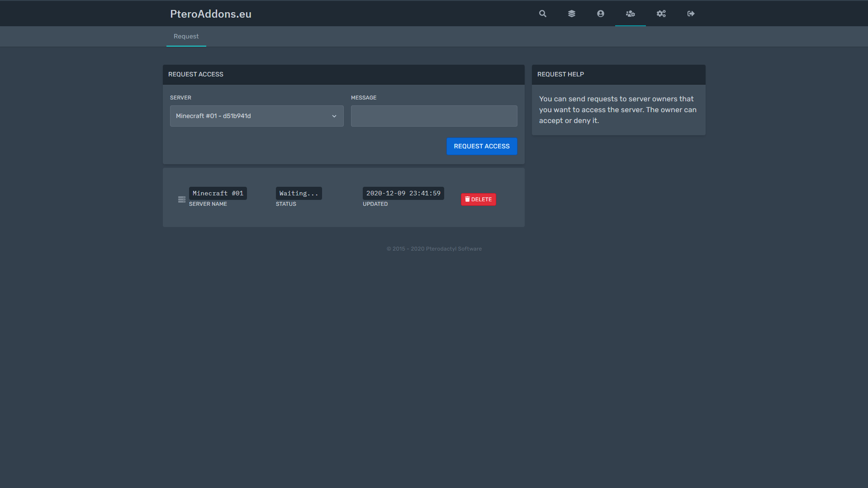Click the Waiting... status badge

tap(299, 193)
